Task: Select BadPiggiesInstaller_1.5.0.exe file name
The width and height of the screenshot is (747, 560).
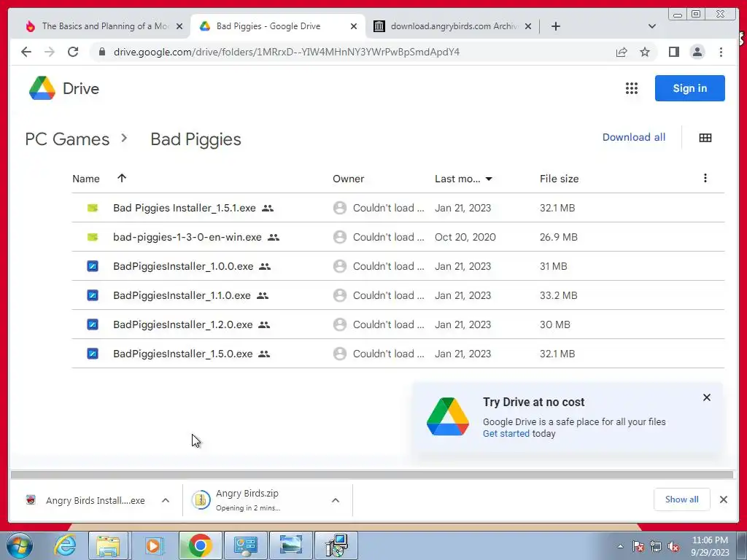Action: 182,354
